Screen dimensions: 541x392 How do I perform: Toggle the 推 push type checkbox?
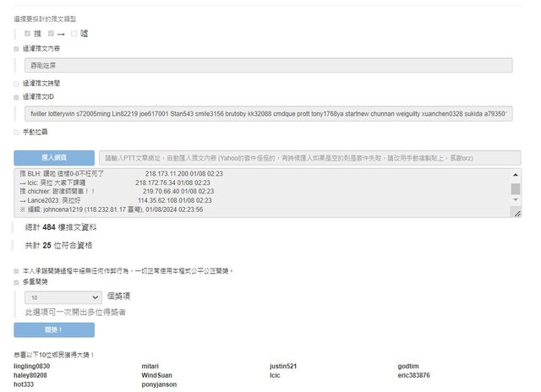click(27, 34)
